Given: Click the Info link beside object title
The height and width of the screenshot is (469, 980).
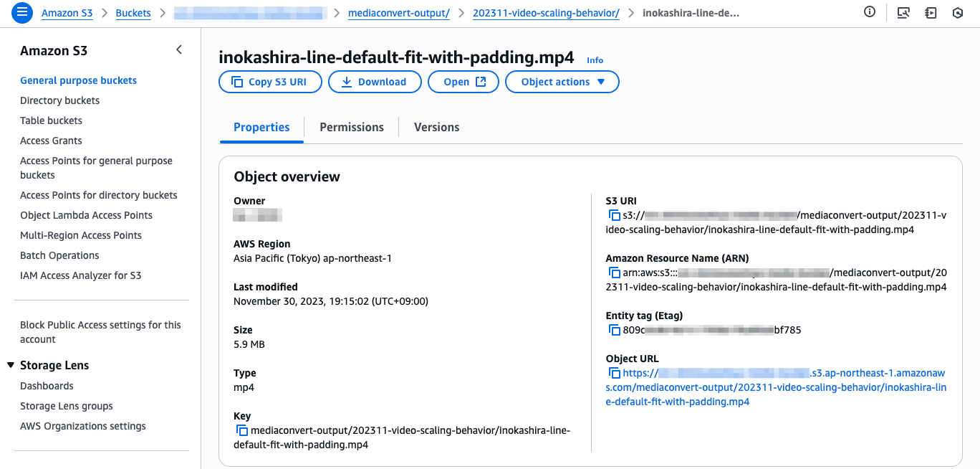Looking at the screenshot, I should pyautogui.click(x=595, y=60).
